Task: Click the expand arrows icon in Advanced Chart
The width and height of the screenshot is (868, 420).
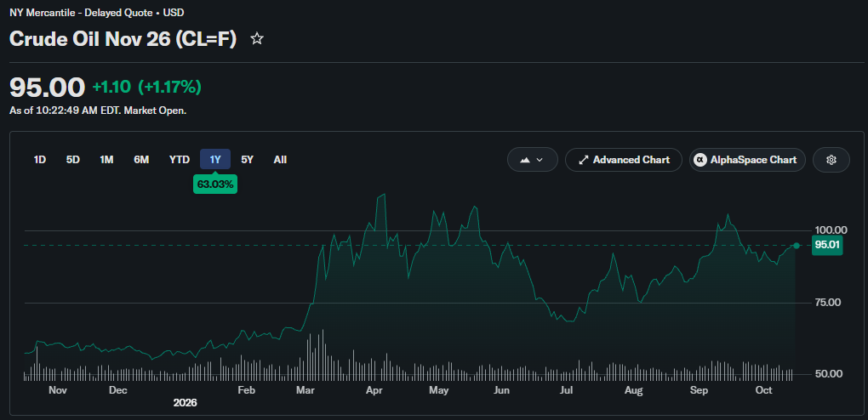Action: pyautogui.click(x=583, y=160)
